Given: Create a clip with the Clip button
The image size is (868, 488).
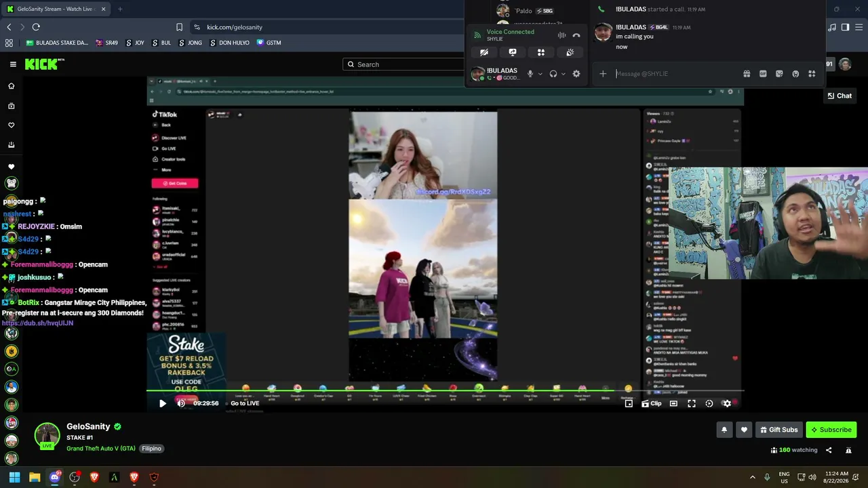Looking at the screenshot, I should 652,403.
